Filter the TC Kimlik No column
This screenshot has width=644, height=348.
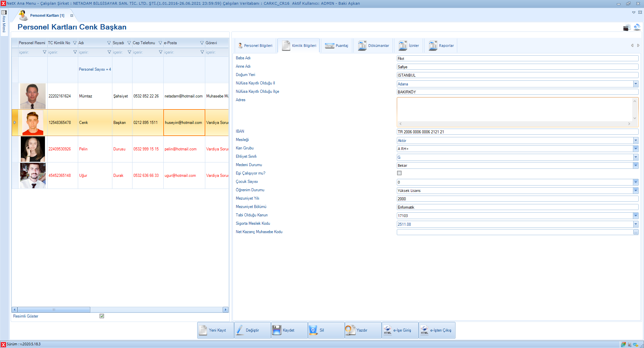click(x=75, y=43)
